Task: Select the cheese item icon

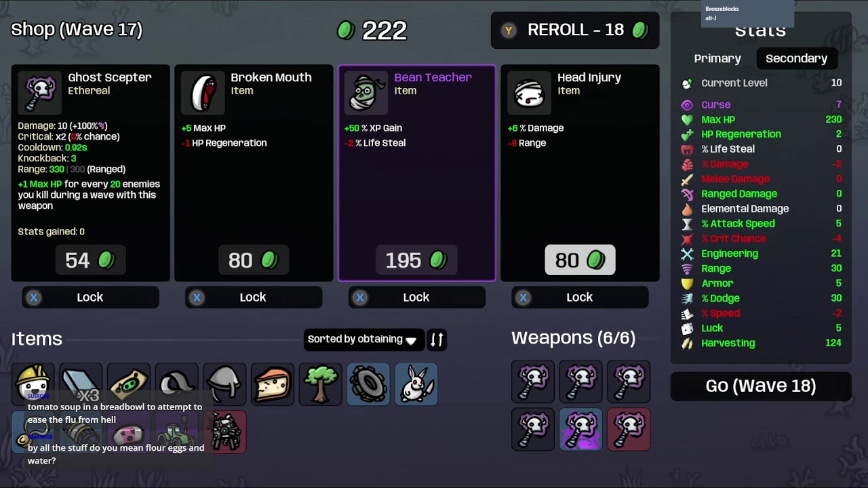Action: [272, 384]
